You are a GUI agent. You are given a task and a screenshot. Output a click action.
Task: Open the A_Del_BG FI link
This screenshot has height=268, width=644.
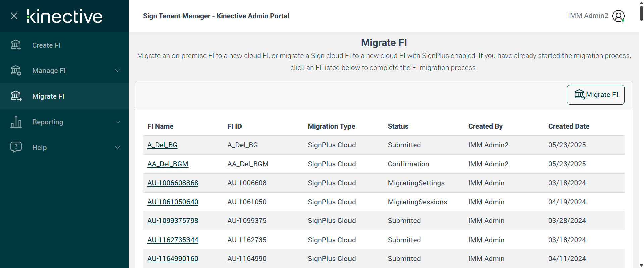click(162, 145)
